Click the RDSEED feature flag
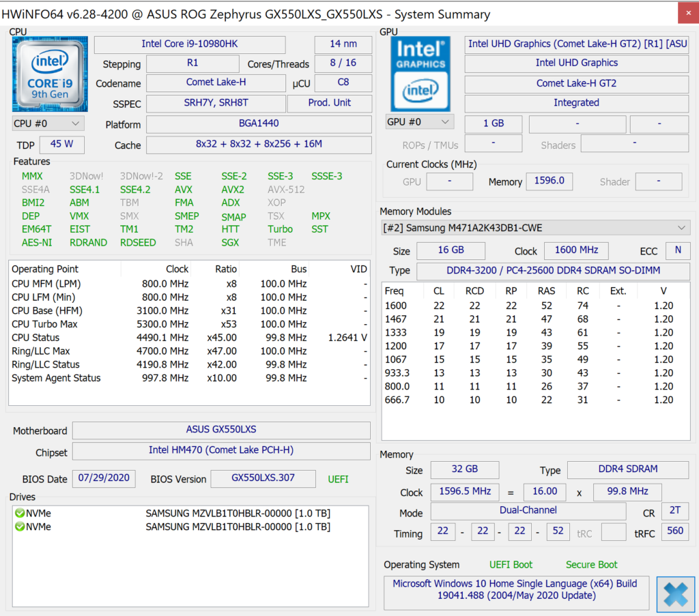This screenshot has width=699, height=616. [x=138, y=243]
